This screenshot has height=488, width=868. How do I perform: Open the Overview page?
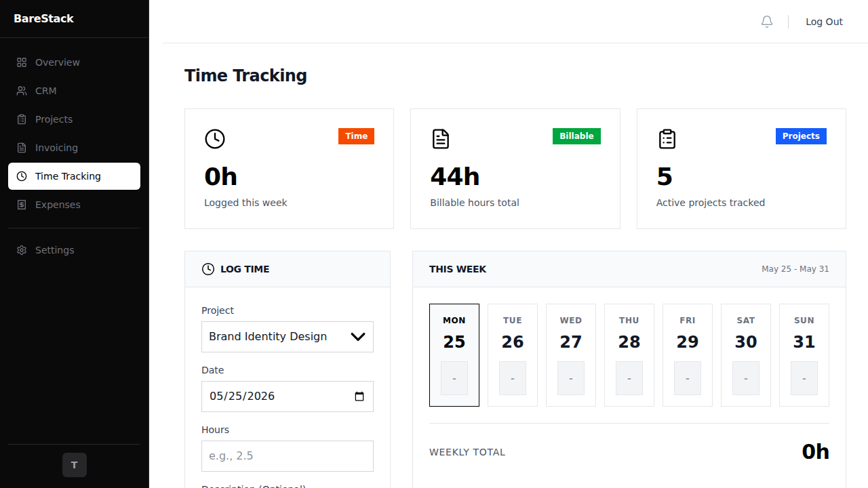coord(74,62)
